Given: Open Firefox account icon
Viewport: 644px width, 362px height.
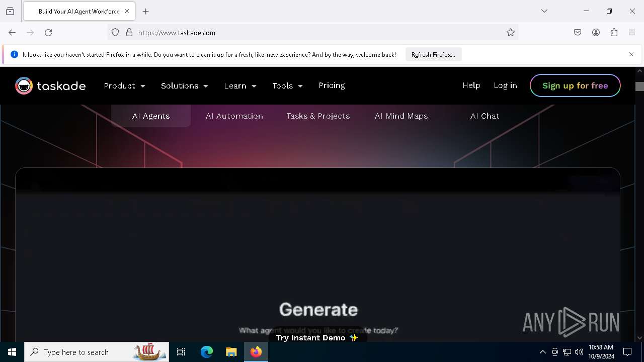Looking at the screenshot, I should point(596,33).
